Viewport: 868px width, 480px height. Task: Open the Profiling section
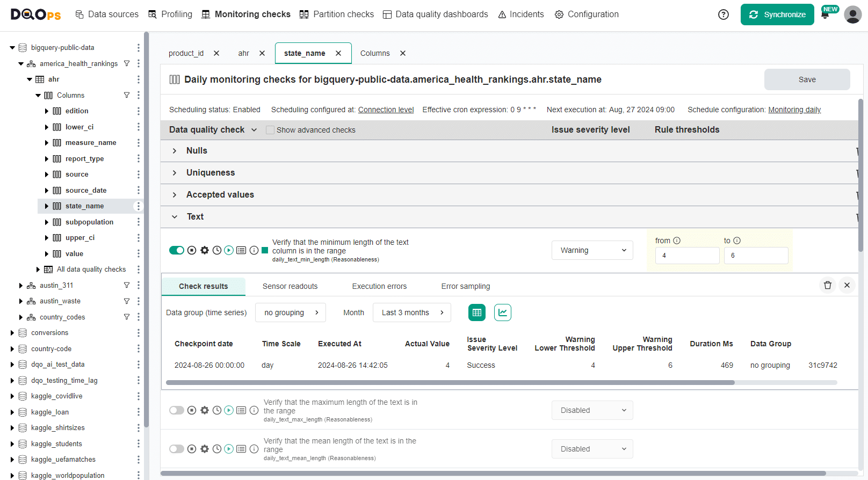[170, 14]
